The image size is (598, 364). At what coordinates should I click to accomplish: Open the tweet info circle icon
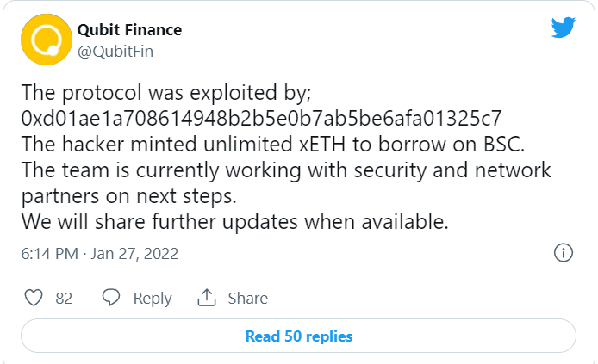(563, 253)
